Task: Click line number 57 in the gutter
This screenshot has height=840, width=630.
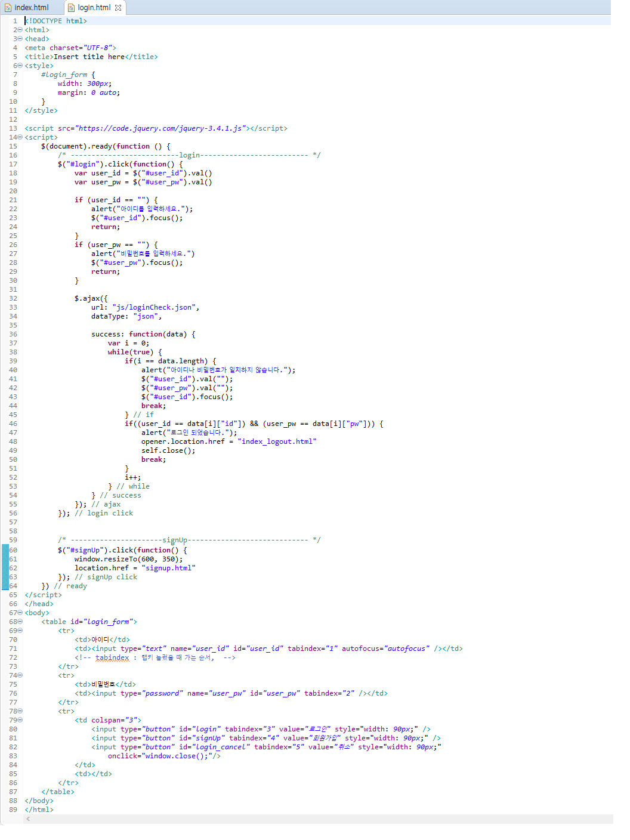Action: click(x=13, y=522)
